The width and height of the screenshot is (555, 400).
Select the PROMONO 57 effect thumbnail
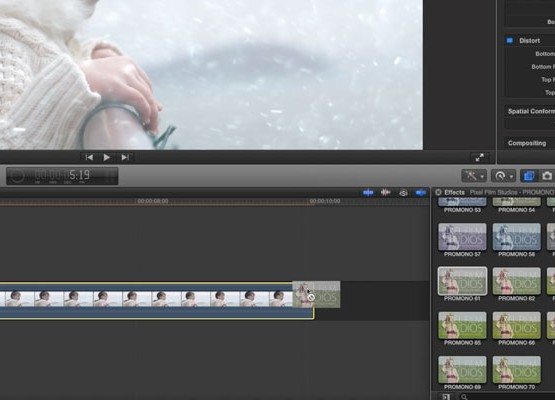462,237
